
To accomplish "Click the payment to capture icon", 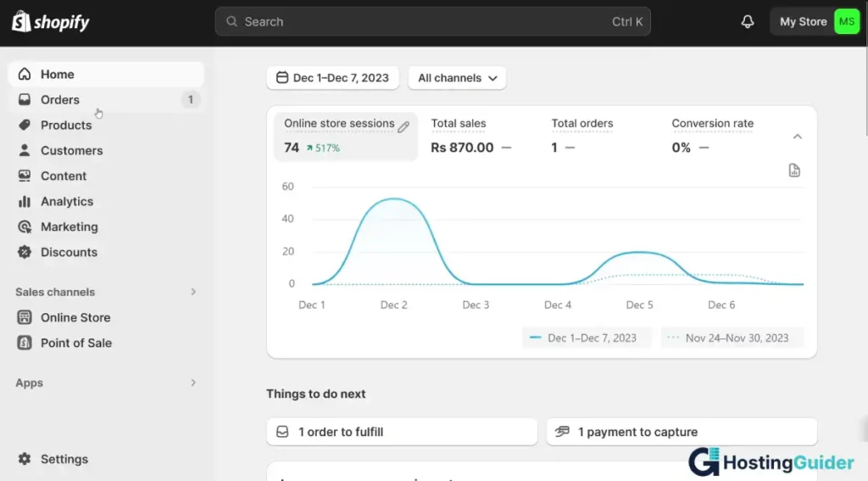I will [x=562, y=431].
